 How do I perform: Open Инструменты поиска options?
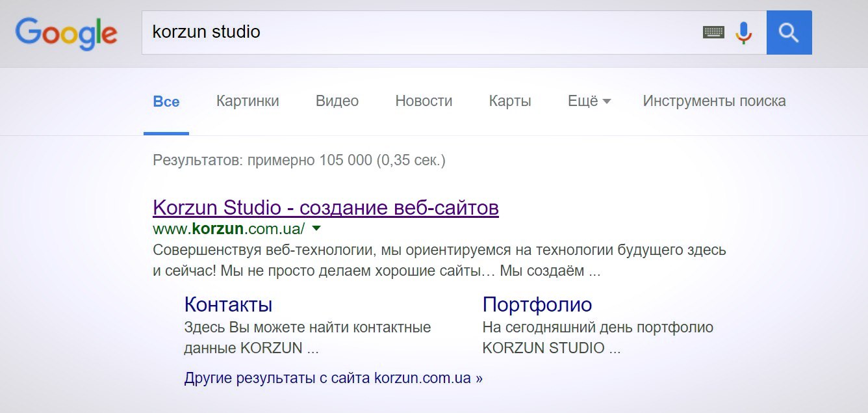pyautogui.click(x=713, y=101)
